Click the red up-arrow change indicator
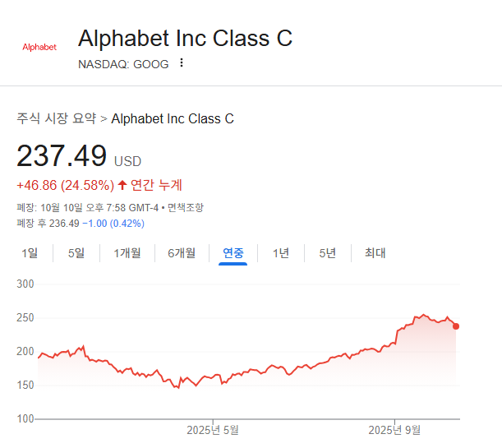 pos(122,185)
